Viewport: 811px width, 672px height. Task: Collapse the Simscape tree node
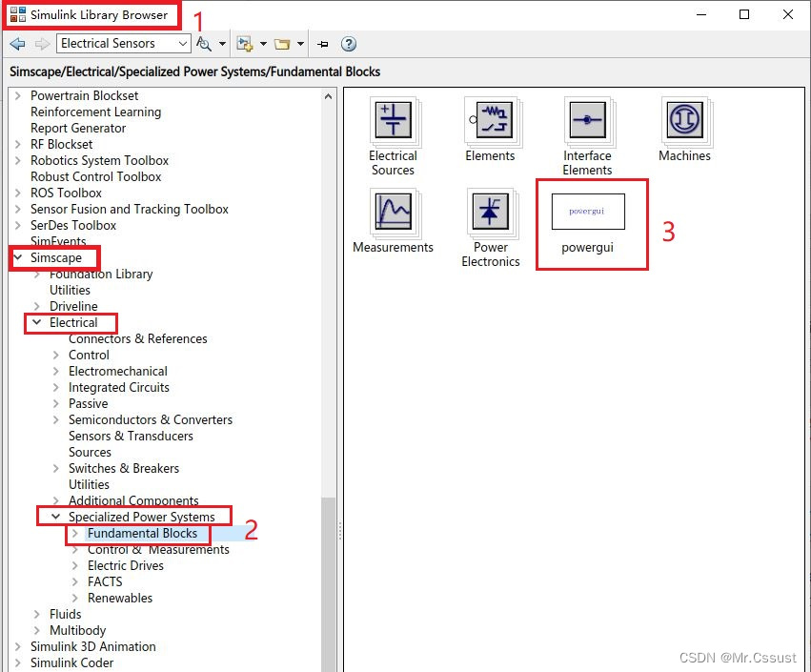pyautogui.click(x=18, y=257)
